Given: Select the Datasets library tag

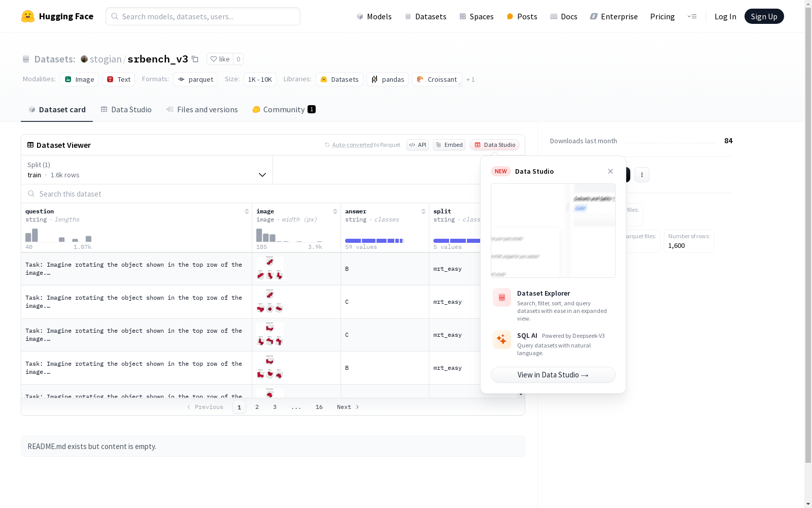Looking at the screenshot, I should 340,79.
